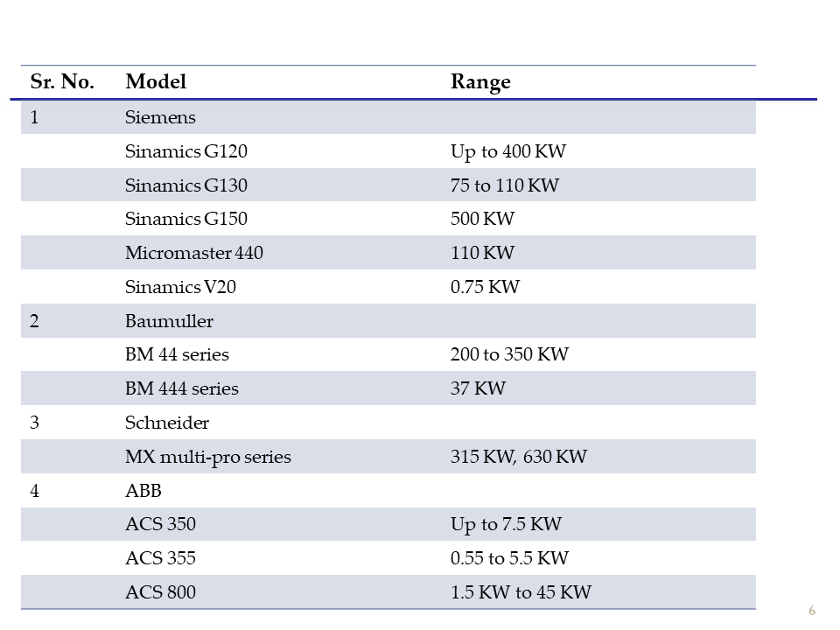Select the 'ABB' brand cell

143,491
